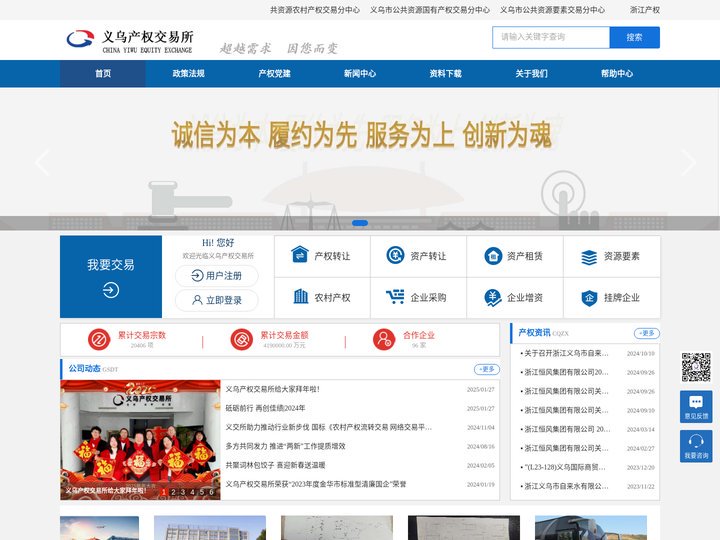The height and width of the screenshot is (540, 720).
Task: Open news 义乌产权交易所给大家拜年啦!
Action: [x=272, y=389]
